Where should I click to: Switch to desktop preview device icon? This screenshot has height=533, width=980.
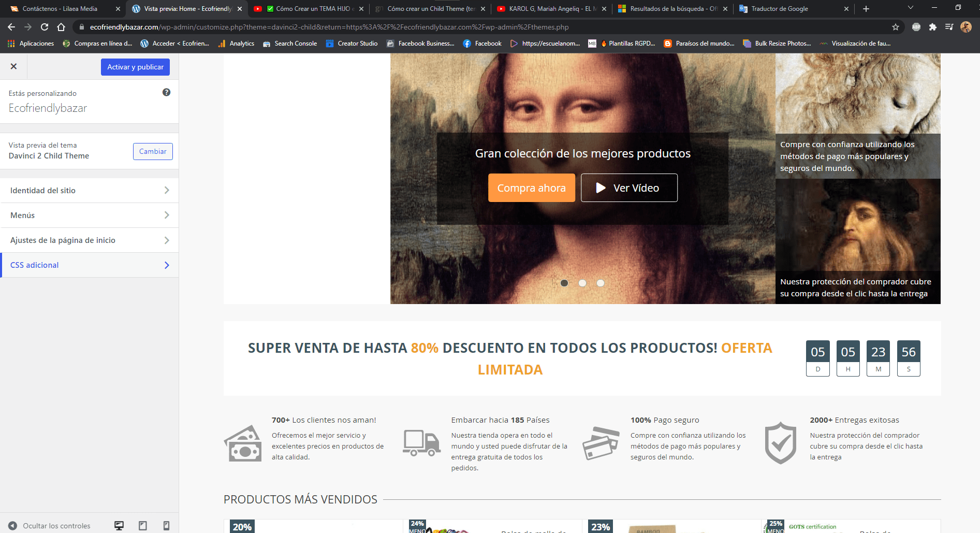119,526
